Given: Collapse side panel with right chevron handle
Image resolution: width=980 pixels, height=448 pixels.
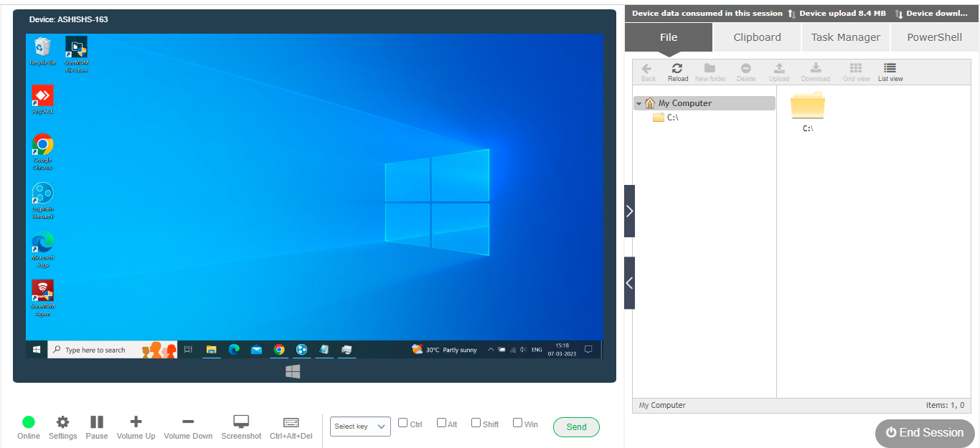Looking at the screenshot, I should click(x=629, y=211).
